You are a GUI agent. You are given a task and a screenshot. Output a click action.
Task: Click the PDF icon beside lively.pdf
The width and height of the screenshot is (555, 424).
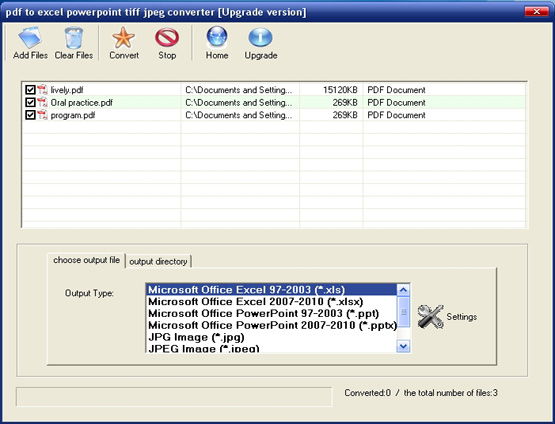click(42, 90)
